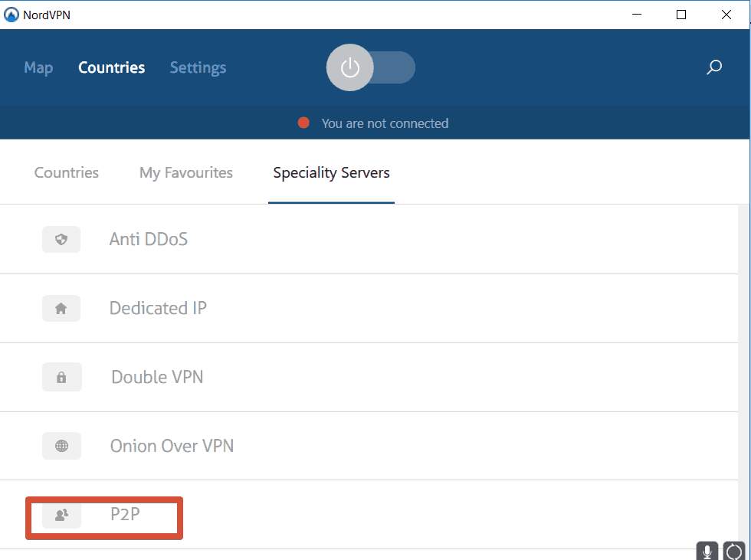Select the Dedicated IP server entry
The image size is (751, 560).
[369, 308]
